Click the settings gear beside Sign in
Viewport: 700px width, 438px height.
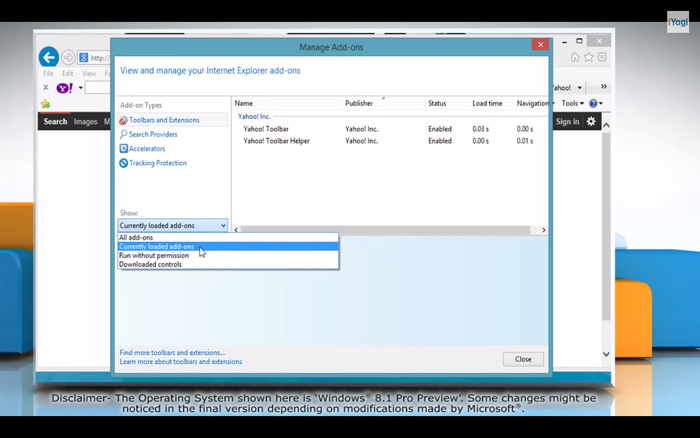click(x=591, y=121)
